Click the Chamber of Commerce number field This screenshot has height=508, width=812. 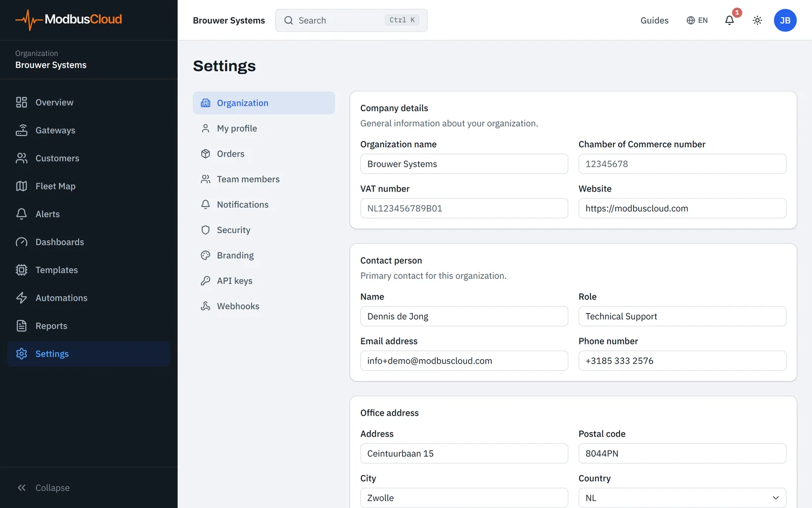click(x=682, y=164)
